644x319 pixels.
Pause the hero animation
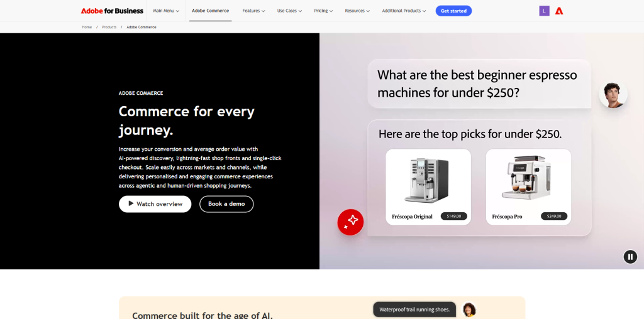(630, 257)
